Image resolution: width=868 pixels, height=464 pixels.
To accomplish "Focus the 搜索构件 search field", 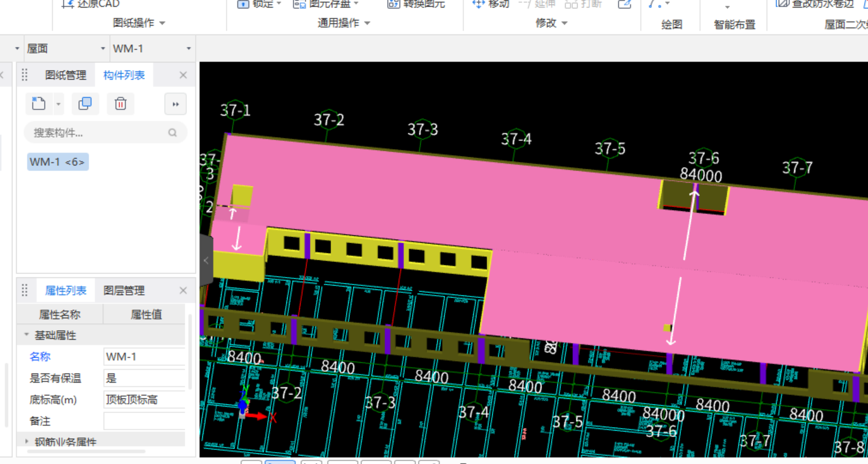I will [106, 133].
